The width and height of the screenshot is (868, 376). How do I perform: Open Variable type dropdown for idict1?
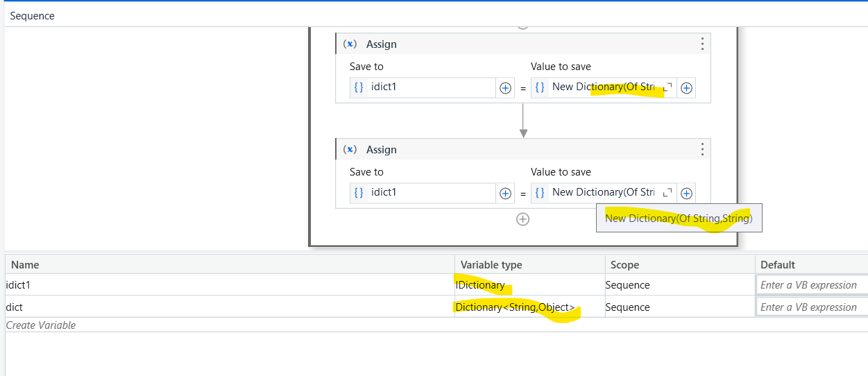coord(529,285)
